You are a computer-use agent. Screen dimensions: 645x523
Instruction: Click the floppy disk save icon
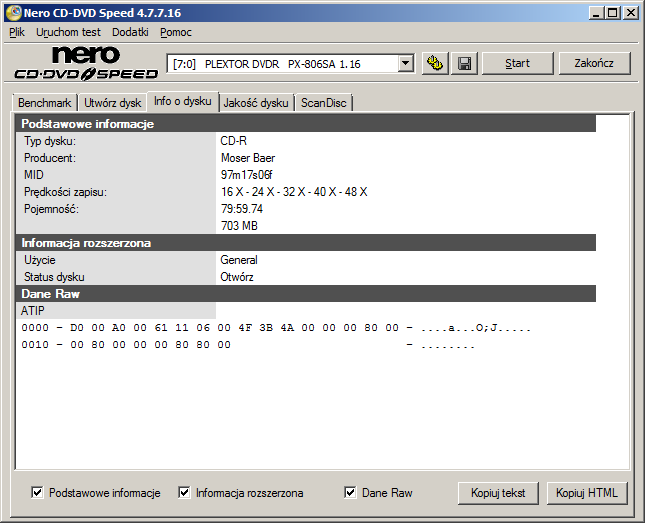click(464, 63)
